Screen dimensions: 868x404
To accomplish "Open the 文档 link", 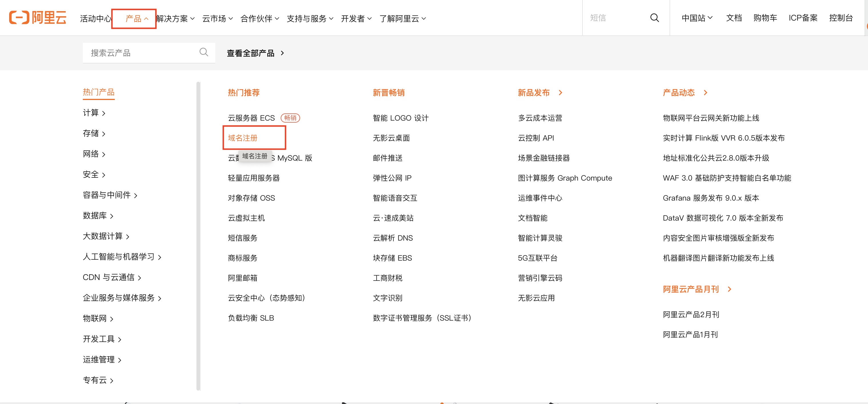I will pos(734,18).
